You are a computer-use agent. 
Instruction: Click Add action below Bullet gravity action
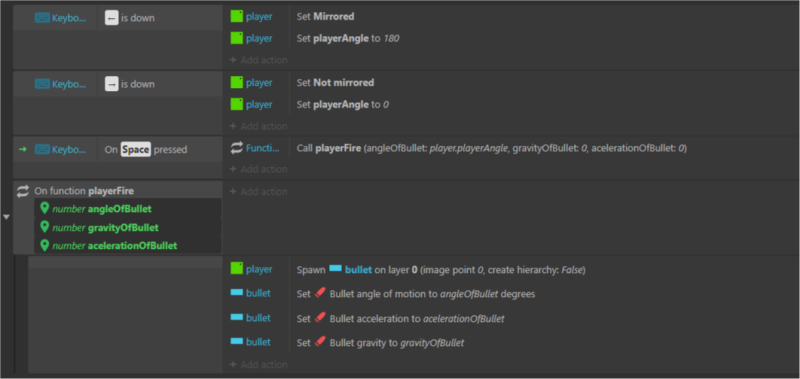click(x=259, y=365)
